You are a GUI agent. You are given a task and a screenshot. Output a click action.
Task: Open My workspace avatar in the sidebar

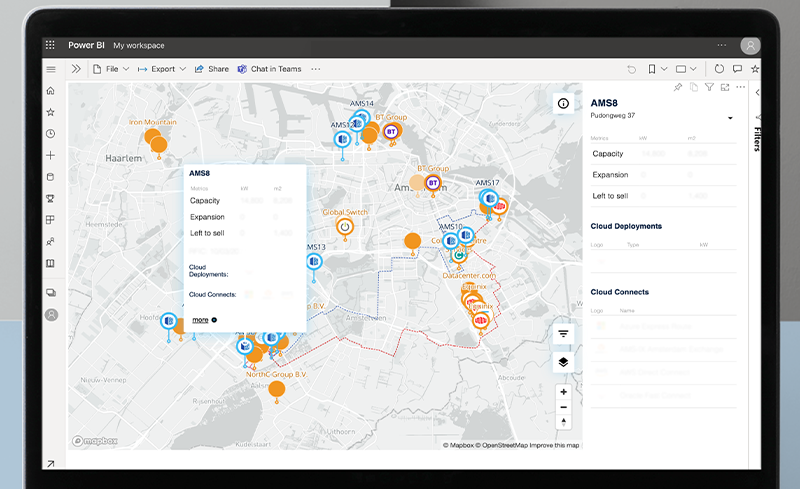pyautogui.click(x=52, y=315)
